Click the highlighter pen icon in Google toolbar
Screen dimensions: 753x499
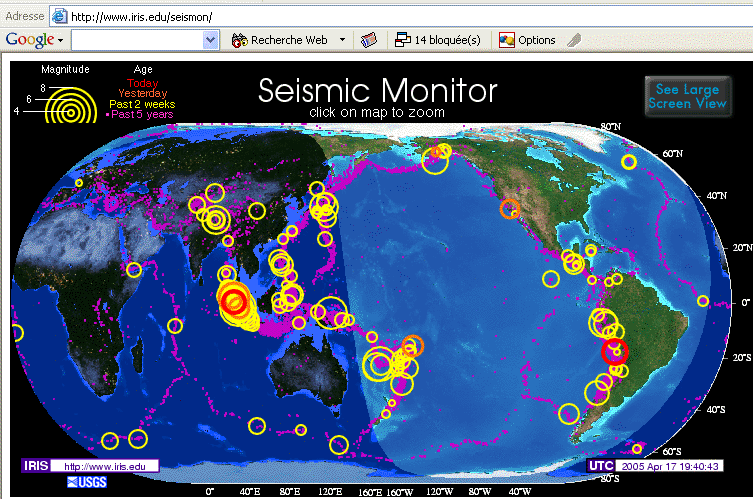point(574,40)
